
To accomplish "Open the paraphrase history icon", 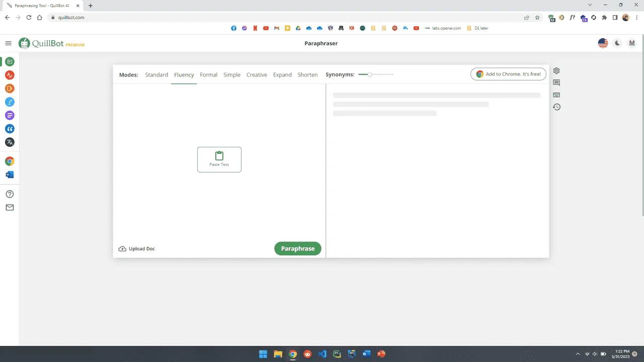I will pyautogui.click(x=556, y=107).
